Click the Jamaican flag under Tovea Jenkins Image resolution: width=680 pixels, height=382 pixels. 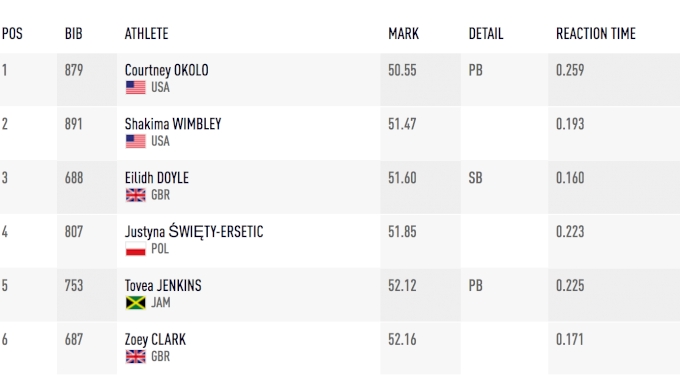coord(135,303)
